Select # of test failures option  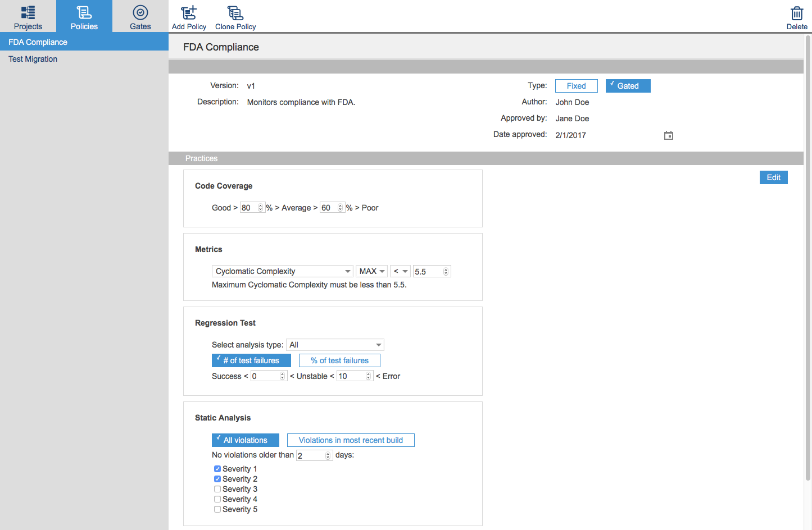(x=251, y=360)
